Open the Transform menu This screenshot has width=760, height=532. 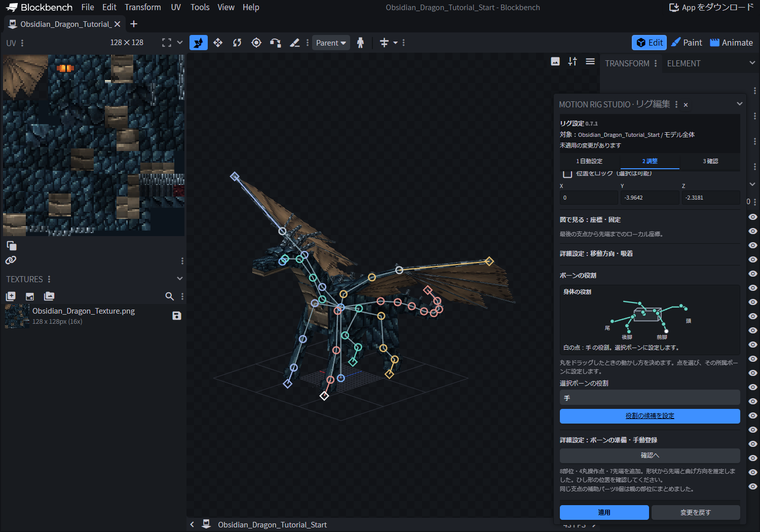[143, 7]
